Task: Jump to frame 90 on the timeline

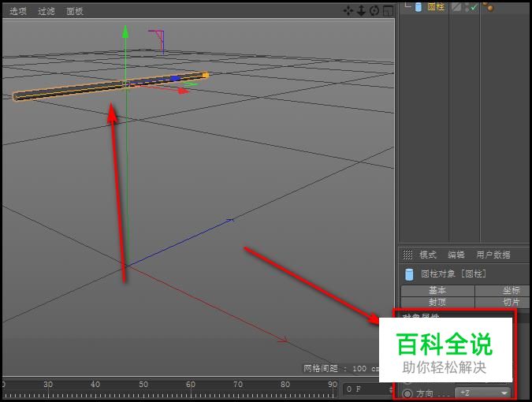Action: (333, 385)
